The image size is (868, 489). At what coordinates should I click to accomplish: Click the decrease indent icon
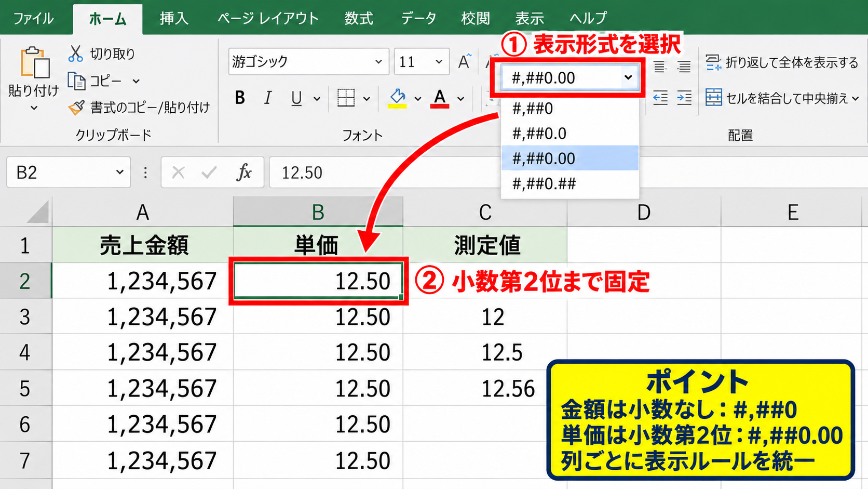[x=660, y=98]
